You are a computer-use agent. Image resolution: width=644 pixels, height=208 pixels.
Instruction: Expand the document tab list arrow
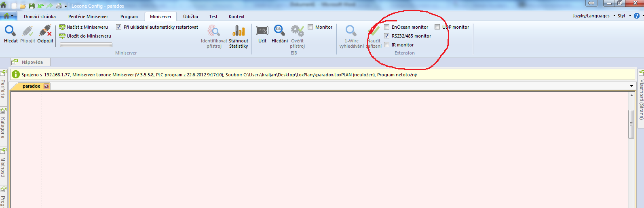(x=631, y=86)
